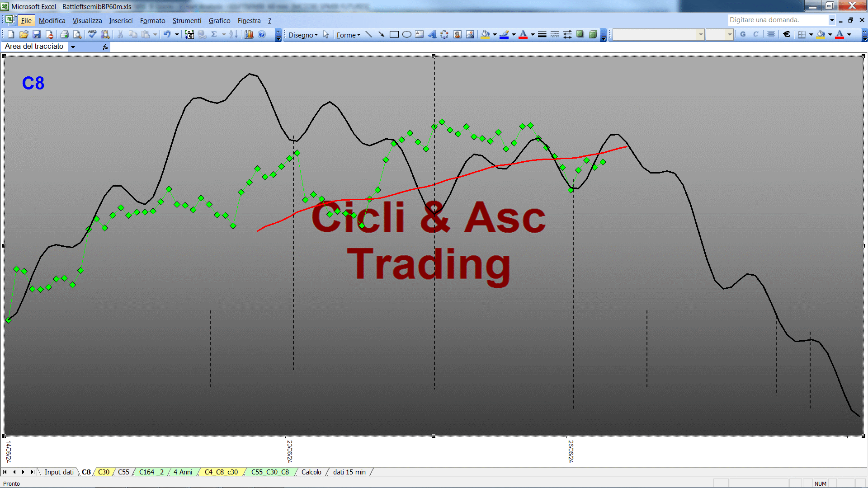Jump to the last sheet tab arrow
The image size is (868, 488).
pos(32,472)
